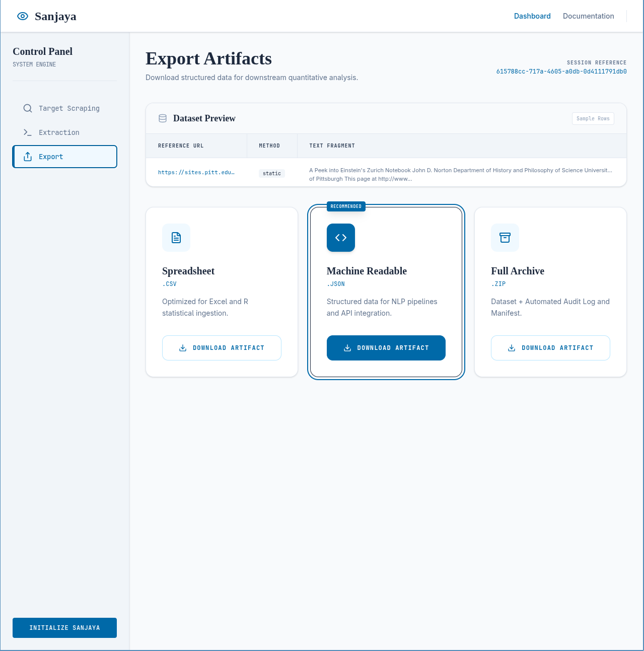
Task: Click the session reference ID 615788cc
Action: [x=561, y=71]
